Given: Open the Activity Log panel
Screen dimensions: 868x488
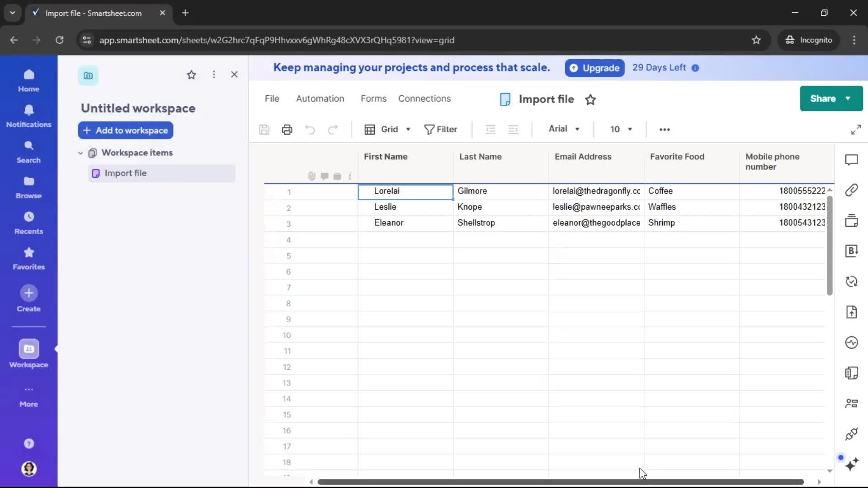Looking at the screenshot, I should pos(852,343).
